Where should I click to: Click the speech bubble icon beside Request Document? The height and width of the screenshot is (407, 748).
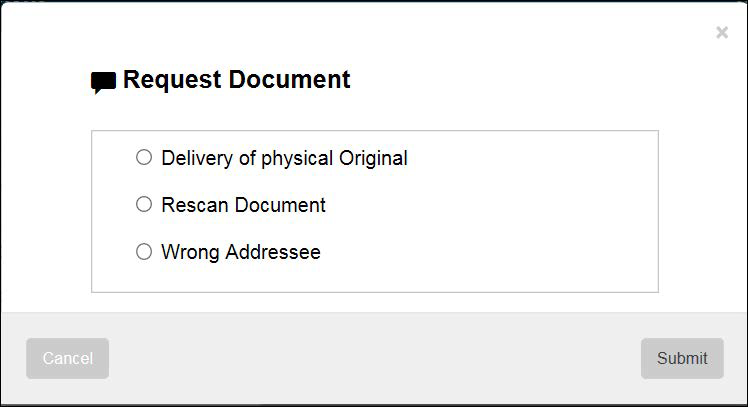(103, 82)
